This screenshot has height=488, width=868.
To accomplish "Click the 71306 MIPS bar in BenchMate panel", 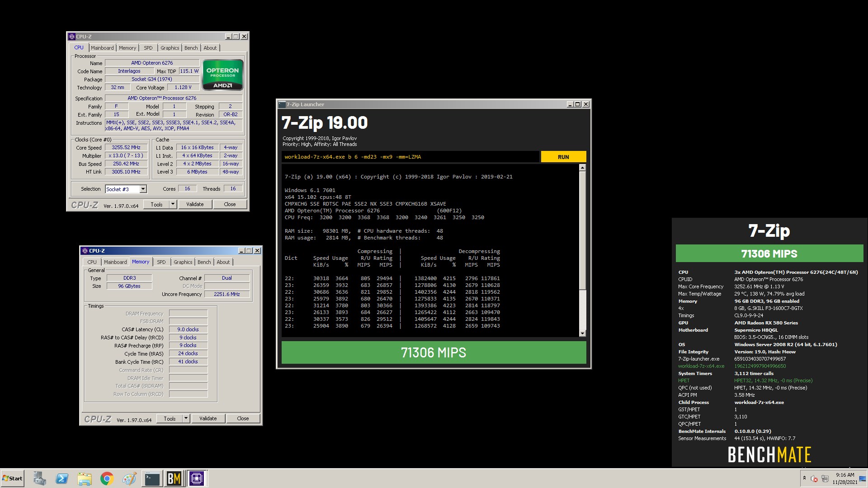I will (x=769, y=253).
